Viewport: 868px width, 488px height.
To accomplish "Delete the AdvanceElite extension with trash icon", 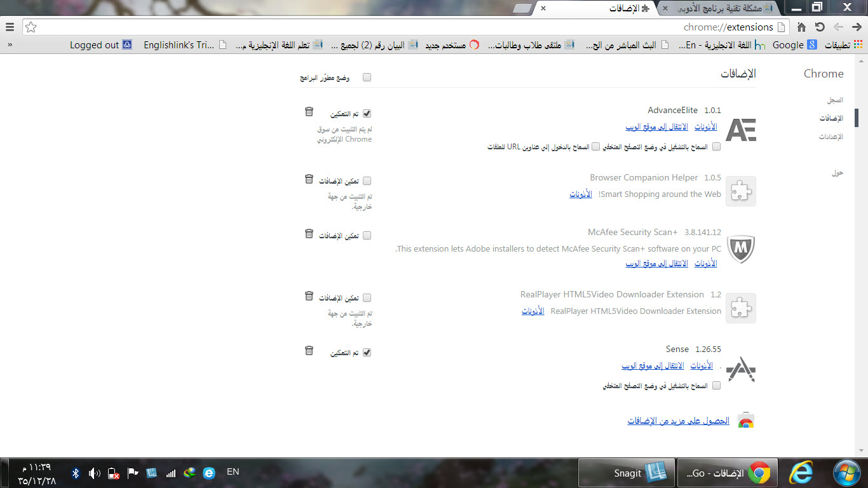I will [309, 112].
